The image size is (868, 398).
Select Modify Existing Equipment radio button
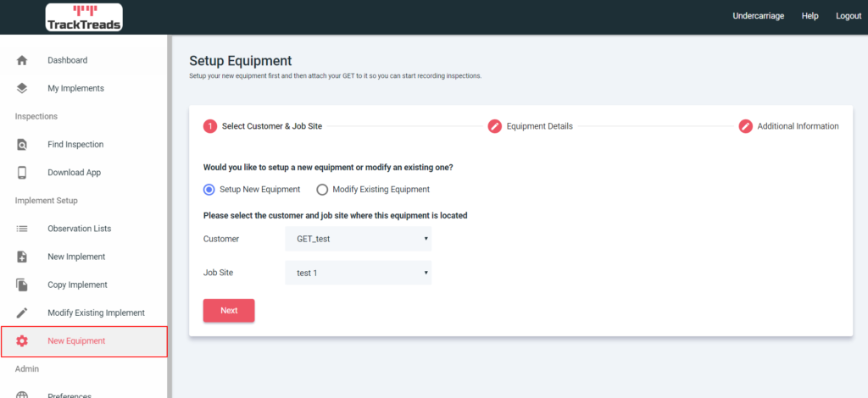322,190
